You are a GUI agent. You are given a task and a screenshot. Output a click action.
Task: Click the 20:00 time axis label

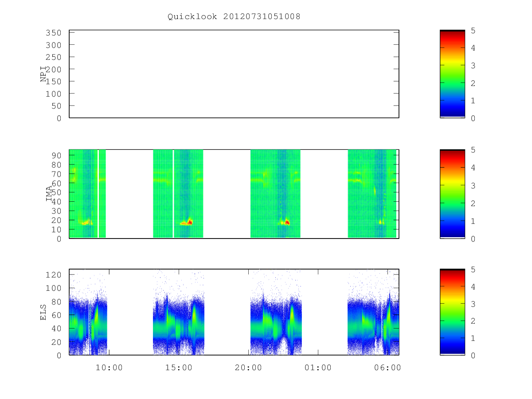(x=248, y=368)
